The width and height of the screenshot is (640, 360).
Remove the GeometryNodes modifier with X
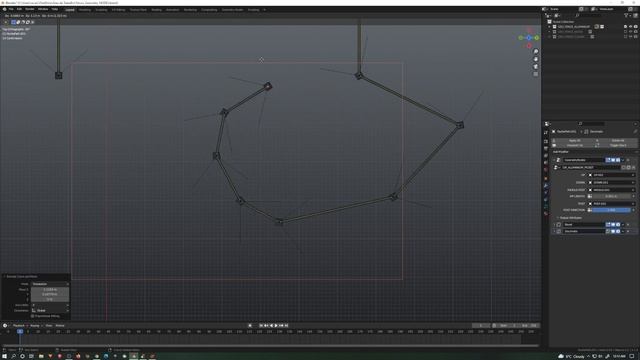[628, 160]
